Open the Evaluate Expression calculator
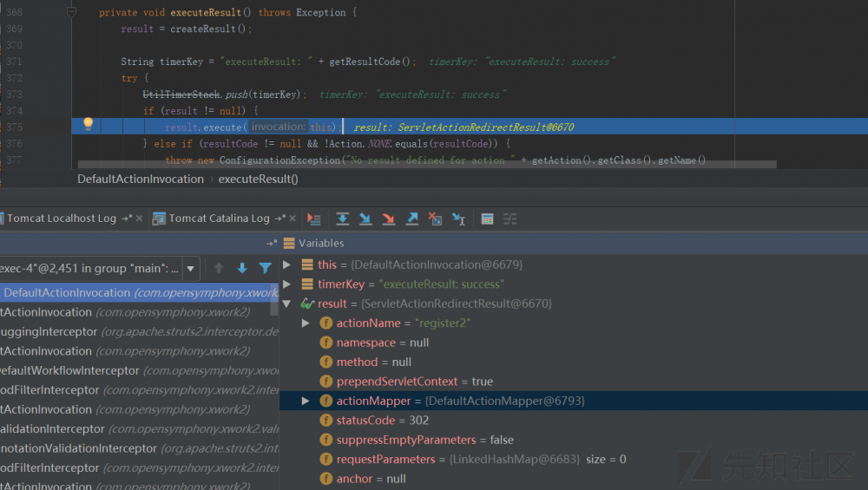Screen dimensions: 868x490 [487, 219]
